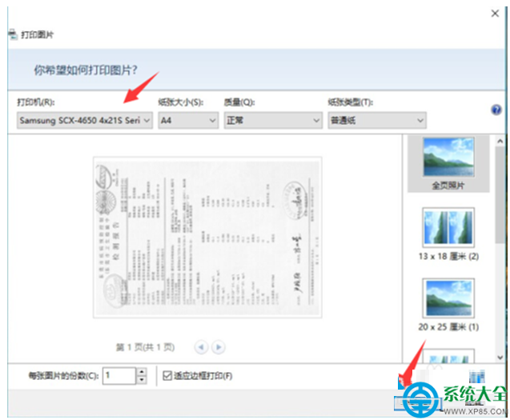Click the blue help question mark icon
The image size is (510, 420).
496,110
